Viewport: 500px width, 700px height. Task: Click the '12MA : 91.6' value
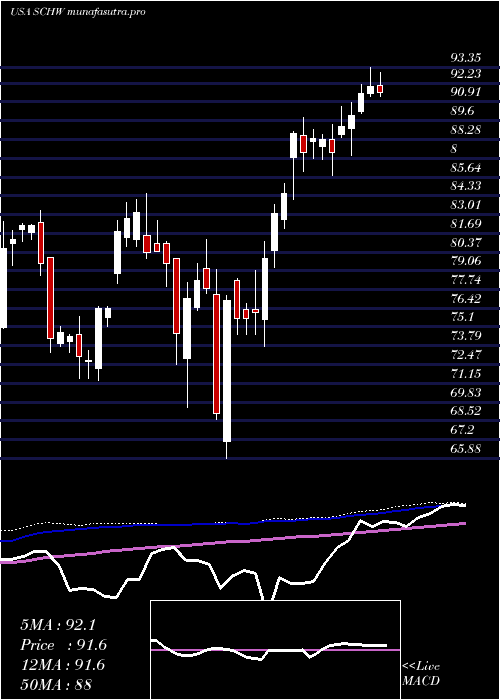click(x=62, y=665)
